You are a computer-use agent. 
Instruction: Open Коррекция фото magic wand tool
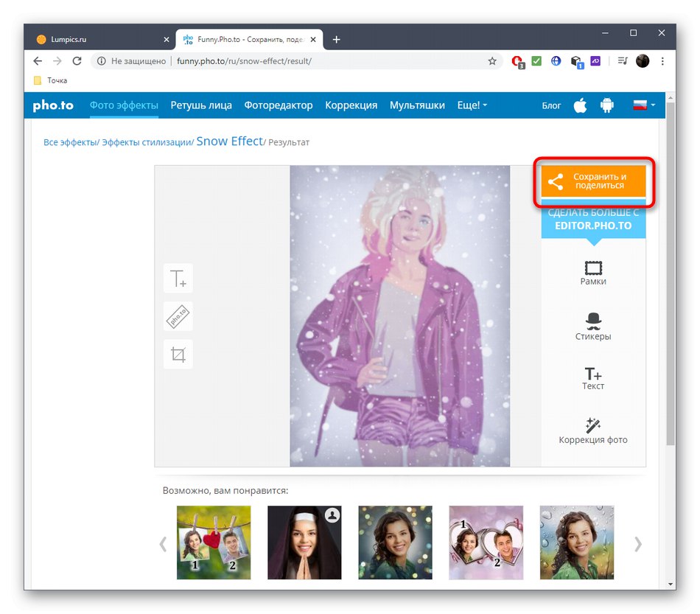click(593, 431)
